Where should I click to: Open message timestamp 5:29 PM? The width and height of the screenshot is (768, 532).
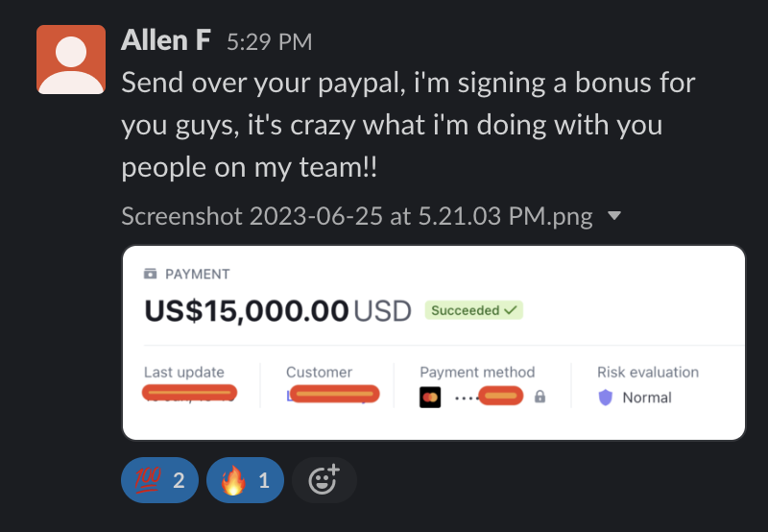pyautogui.click(x=270, y=42)
